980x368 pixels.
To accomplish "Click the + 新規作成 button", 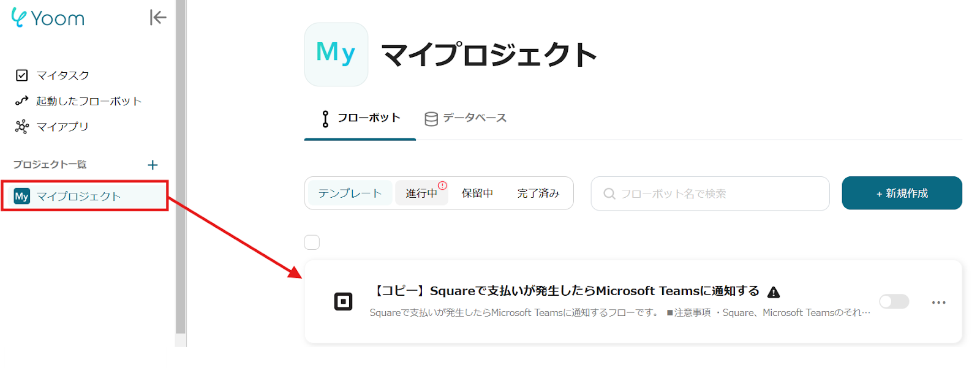I will (902, 193).
